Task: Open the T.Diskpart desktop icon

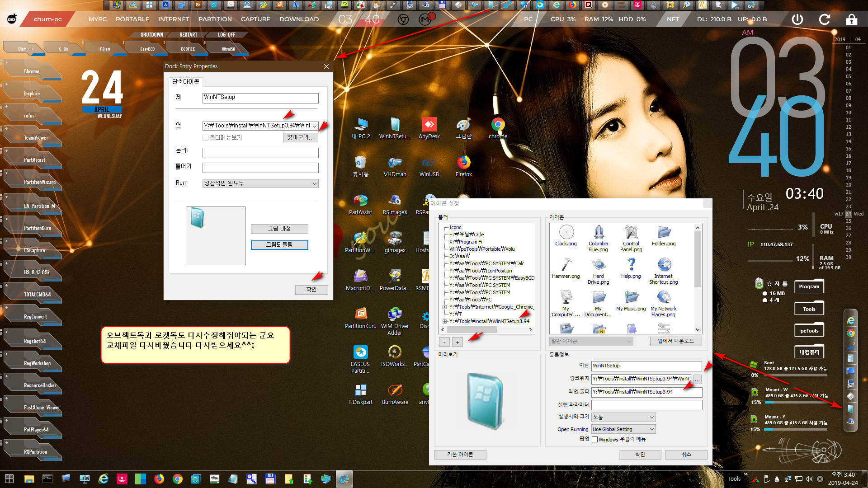Action: 360,394
